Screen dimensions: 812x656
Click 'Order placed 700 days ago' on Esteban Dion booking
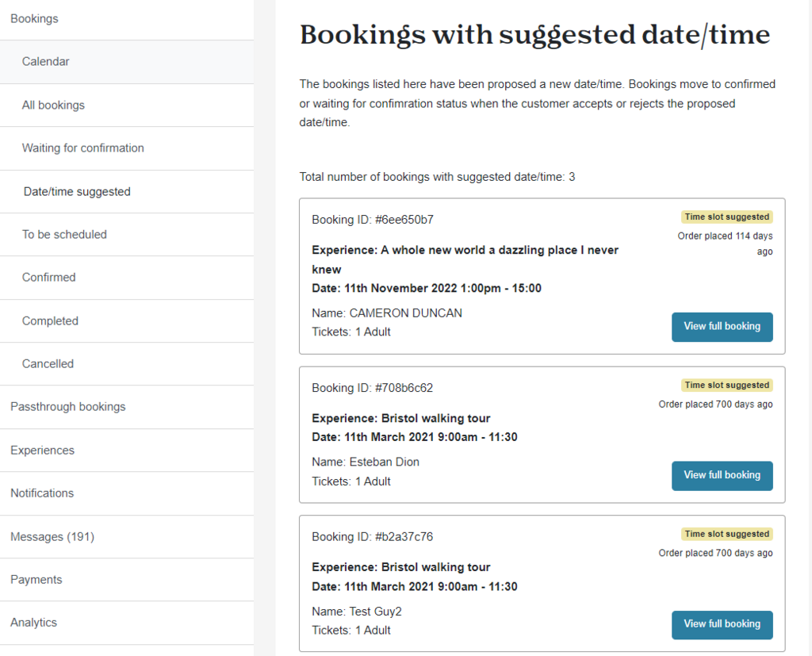coord(716,405)
